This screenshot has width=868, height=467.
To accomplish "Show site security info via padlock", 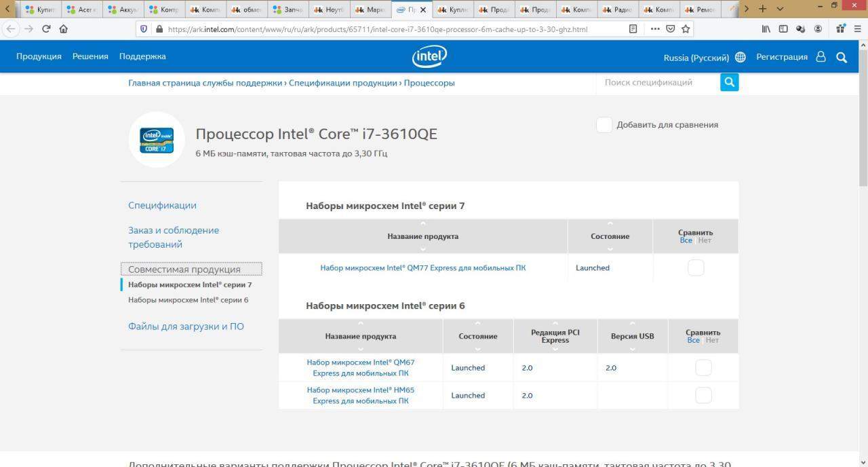I will pos(159,29).
